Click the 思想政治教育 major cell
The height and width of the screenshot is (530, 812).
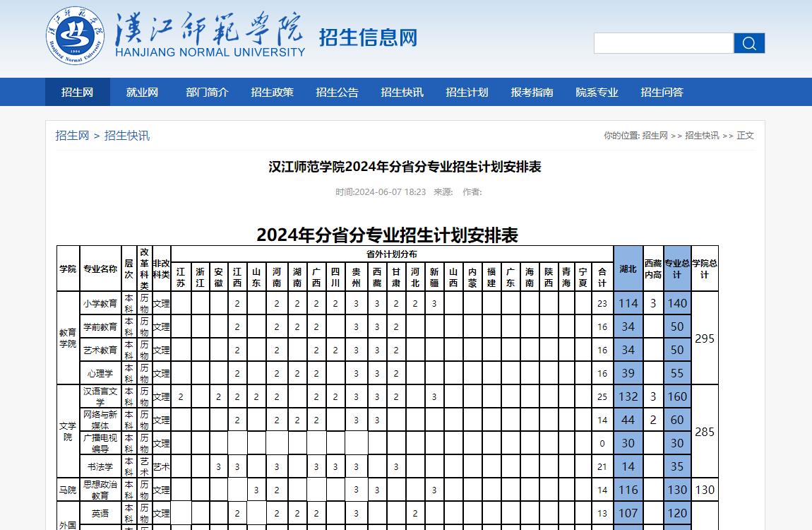click(100, 490)
